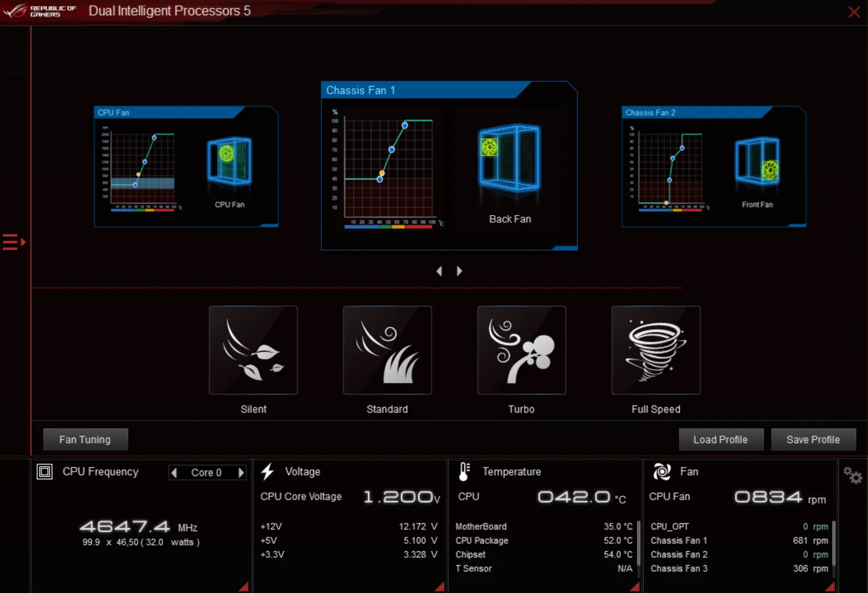
Task: Go to next fan card
Action: click(460, 271)
